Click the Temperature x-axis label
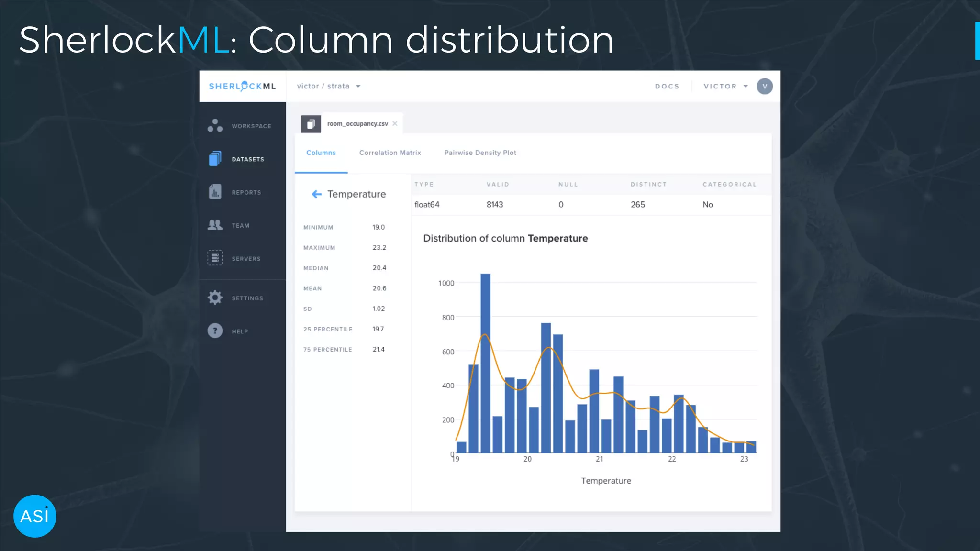The width and height of the screenshot is (980, 551). click(606, 481)
